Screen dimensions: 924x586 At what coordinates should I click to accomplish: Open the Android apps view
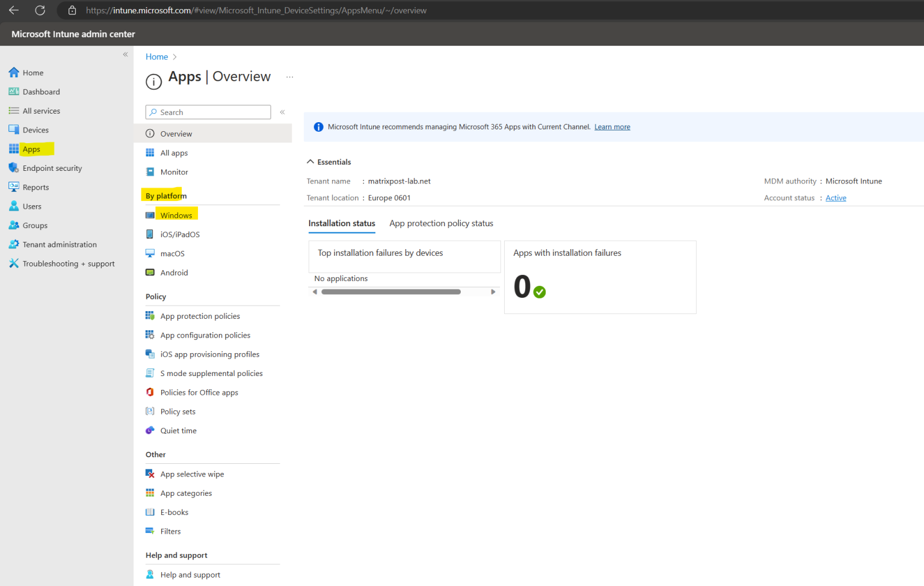tap(174, 273)
